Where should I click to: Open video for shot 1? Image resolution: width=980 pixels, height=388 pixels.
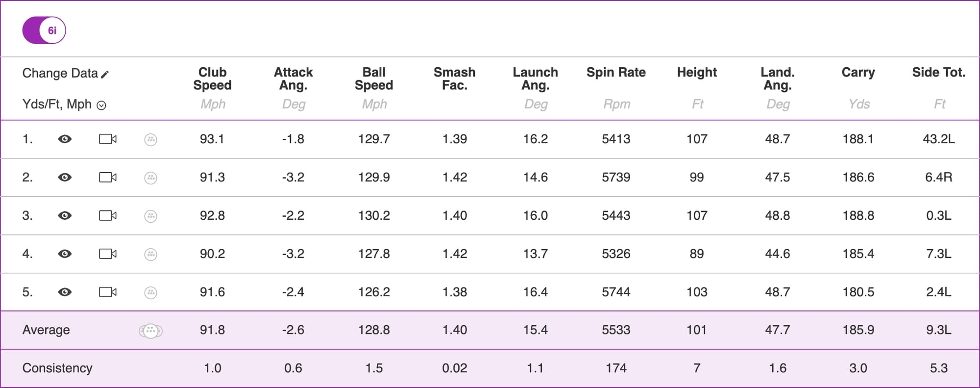(x=108, y=139)
